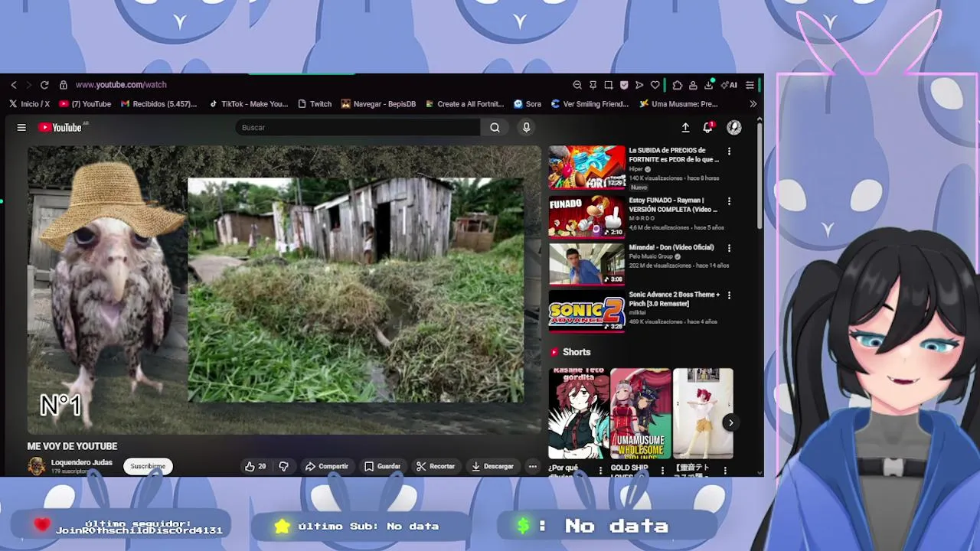Click the Buscar search field

click(358, 128)
